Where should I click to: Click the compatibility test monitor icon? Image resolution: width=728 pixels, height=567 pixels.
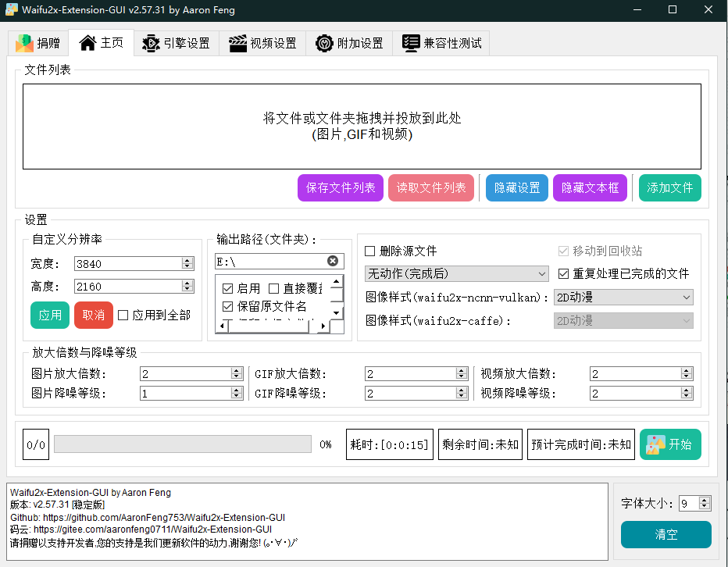coord(412,43)
